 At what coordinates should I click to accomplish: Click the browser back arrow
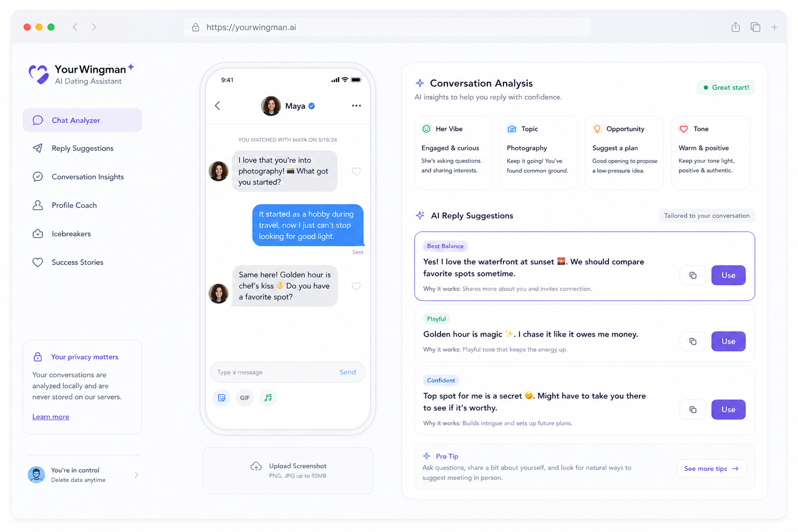[x=75, y=27]
